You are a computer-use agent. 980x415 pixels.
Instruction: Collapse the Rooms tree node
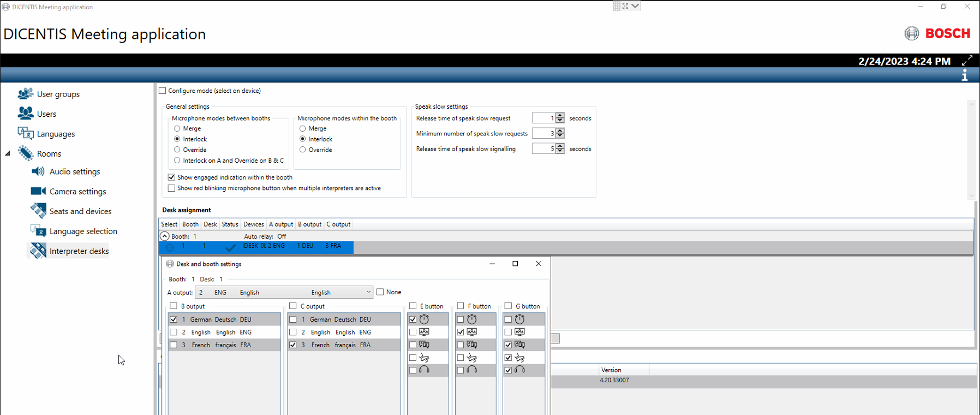[8, 153]
